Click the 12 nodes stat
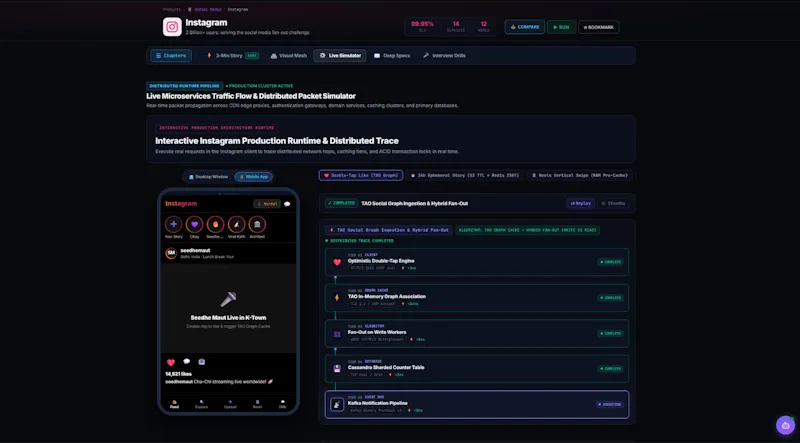This screenshot has width=800, height=443. coord(483,27)
